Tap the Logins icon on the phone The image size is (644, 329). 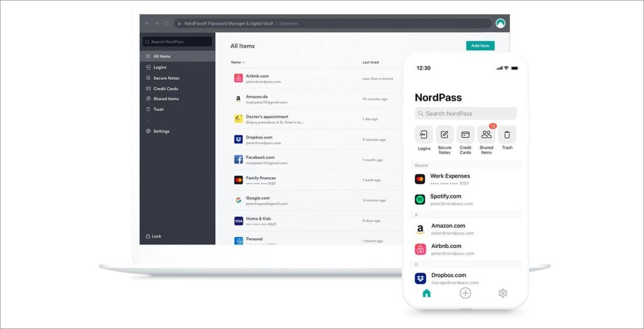(424, 135)
